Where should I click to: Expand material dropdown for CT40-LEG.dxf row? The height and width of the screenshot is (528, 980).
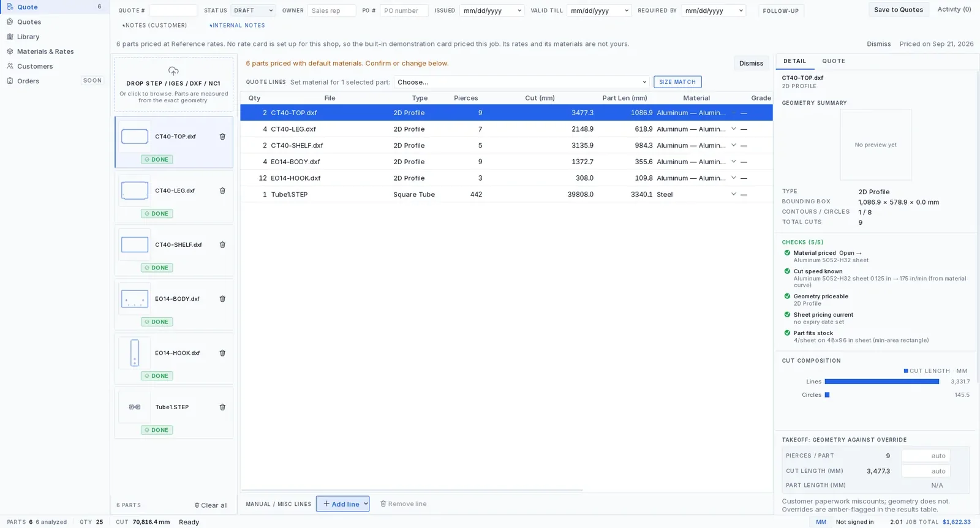[733, 129]
